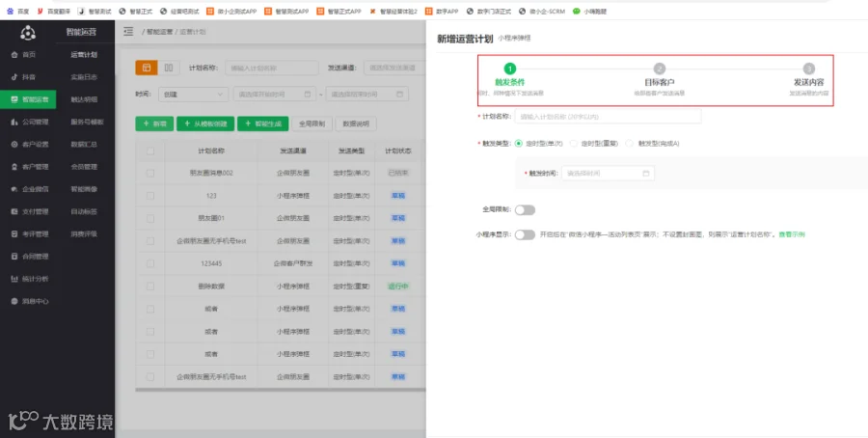The height and width of the screenshot is (438, 868).
Task: Open the 小鹅跑腿 bookmark
Action: click(589, 11)
